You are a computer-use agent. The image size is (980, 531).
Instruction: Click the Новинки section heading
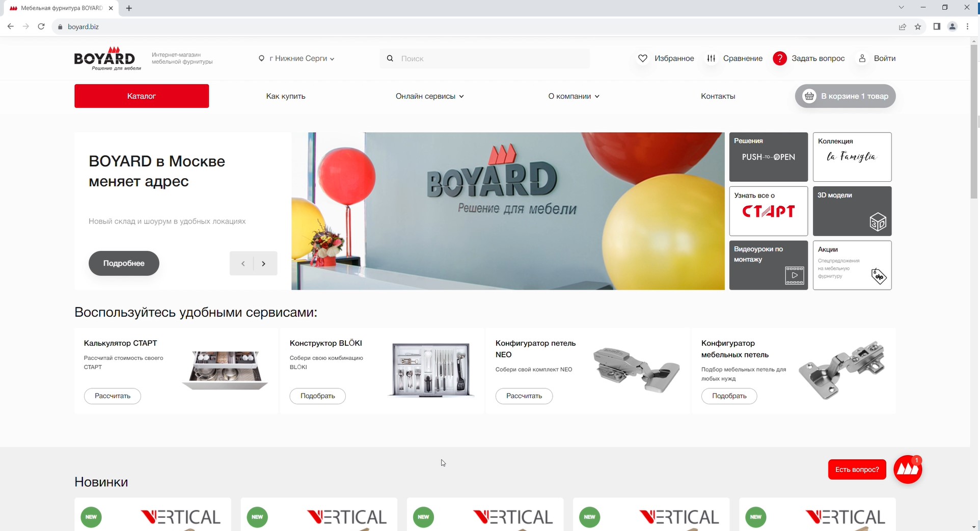(101, 482)
